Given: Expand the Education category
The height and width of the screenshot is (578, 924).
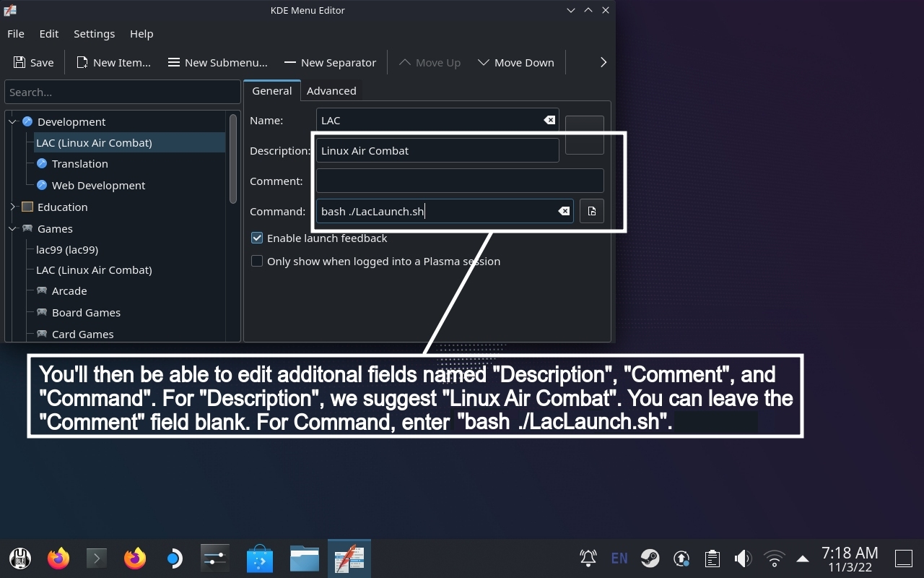Looking at the screenshot, I should pyautogui.click(x=12, y=207).
